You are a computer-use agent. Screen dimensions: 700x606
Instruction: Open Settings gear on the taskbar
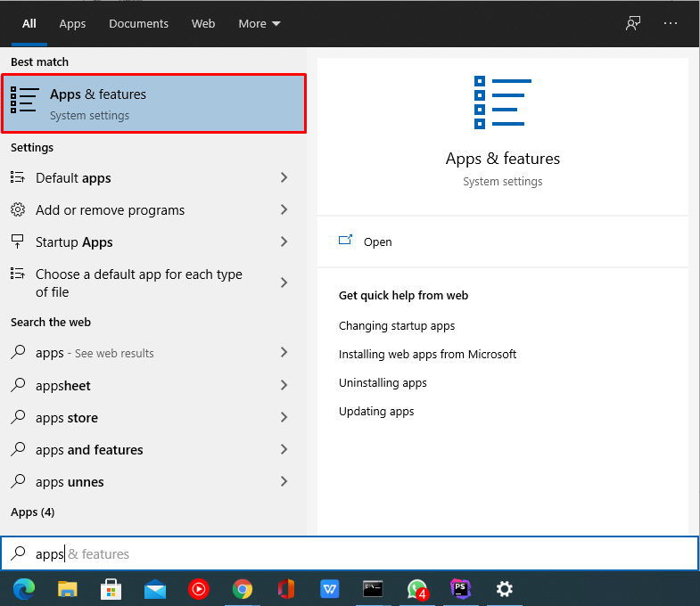[x=505, y=589]
